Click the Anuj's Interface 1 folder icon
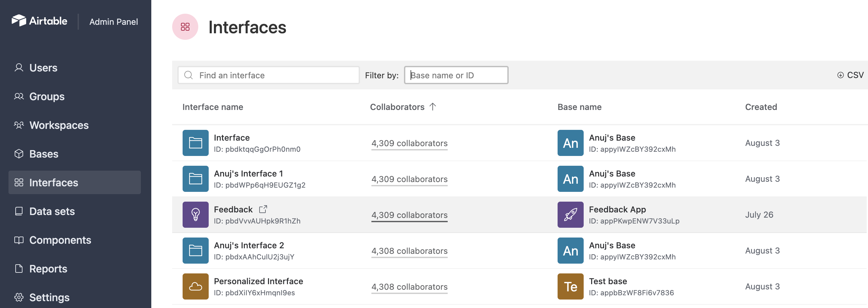Screen dimensions: 868x308 pyautogui.click(x=195, y=179)
